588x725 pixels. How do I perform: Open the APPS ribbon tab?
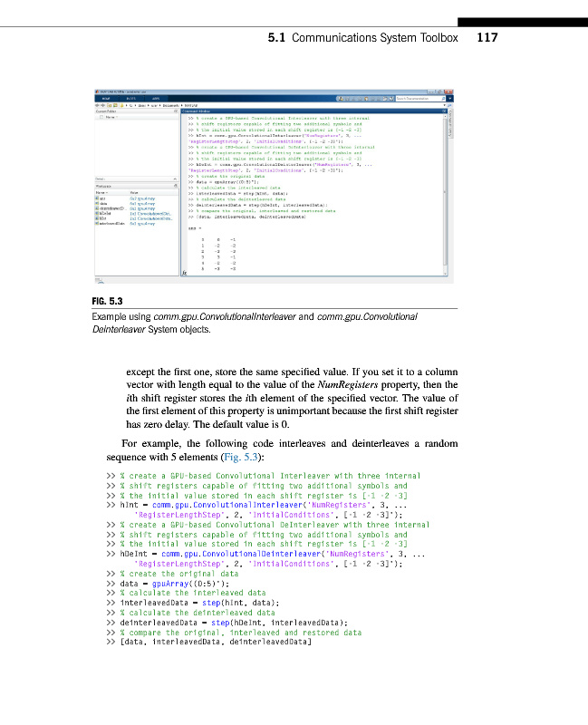pyautogui.click(x=155, y=98)
